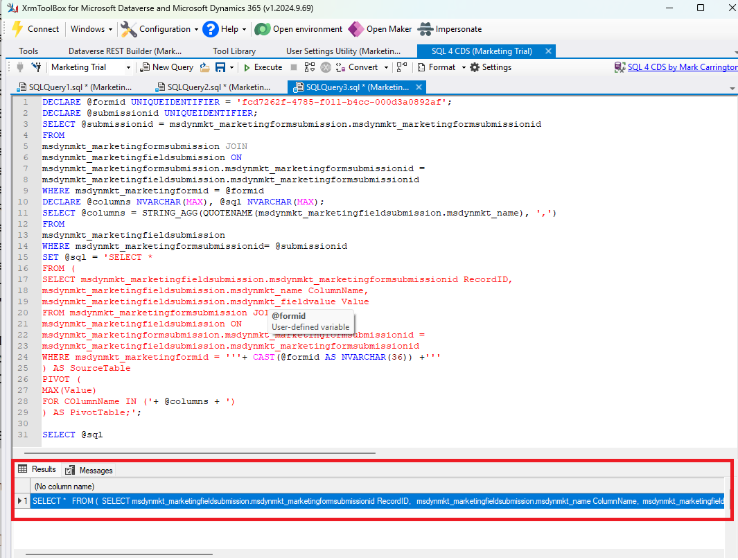This screenshot has height=560, width=738.
Task: Click the Format button
Action: pos(437,67)
